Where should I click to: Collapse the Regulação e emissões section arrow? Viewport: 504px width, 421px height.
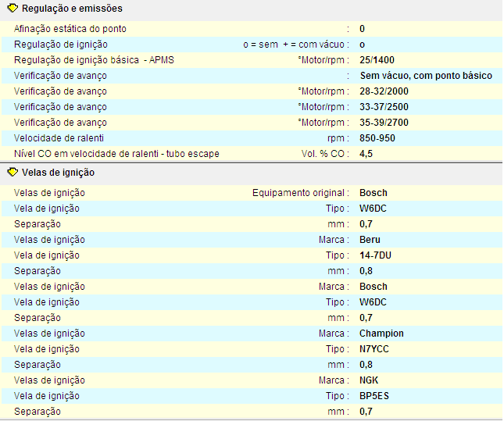pyautogui.click(x=13, y=9)
